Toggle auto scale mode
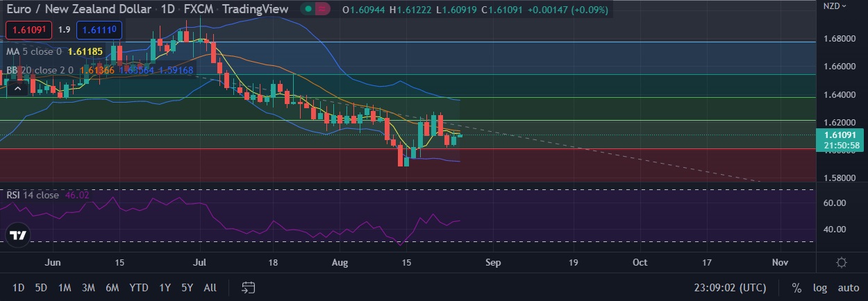This screenshot has height=301, width=868. [848, 288]
